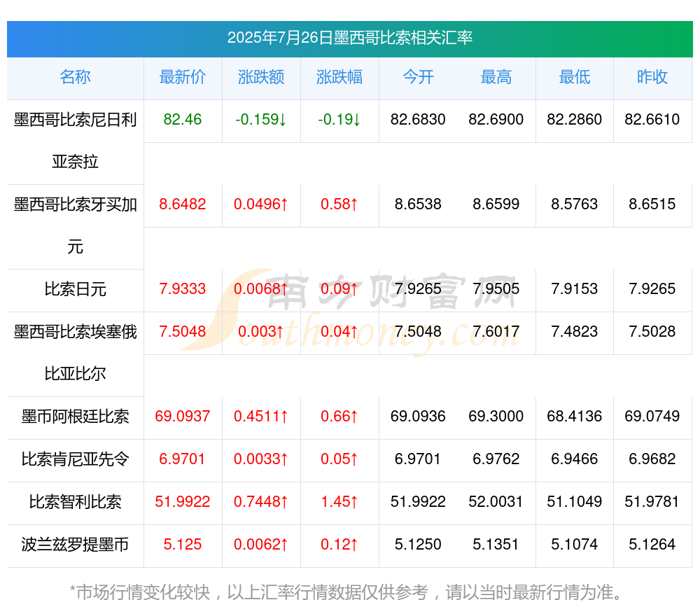Click change percent 0.58
This screenshot has height=614, width=700.
click(x=339, y=204)
